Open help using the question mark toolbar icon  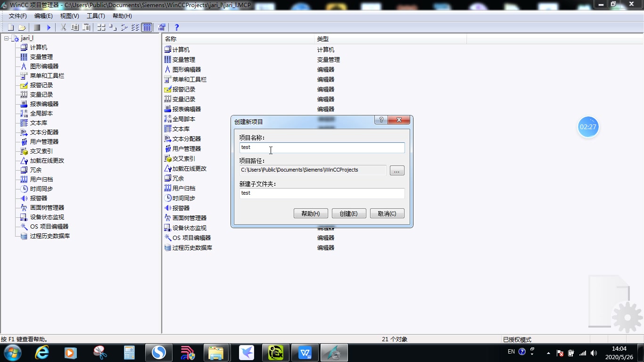176,27
